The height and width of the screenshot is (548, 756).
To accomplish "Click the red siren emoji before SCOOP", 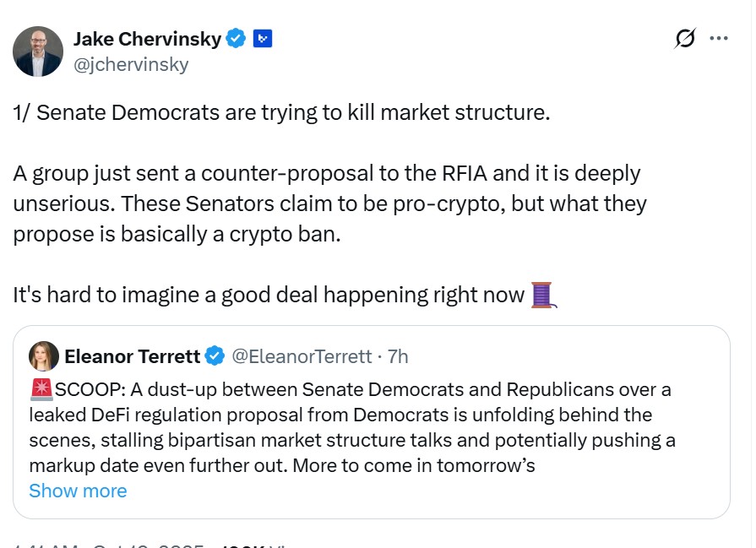I will [41, 389].
